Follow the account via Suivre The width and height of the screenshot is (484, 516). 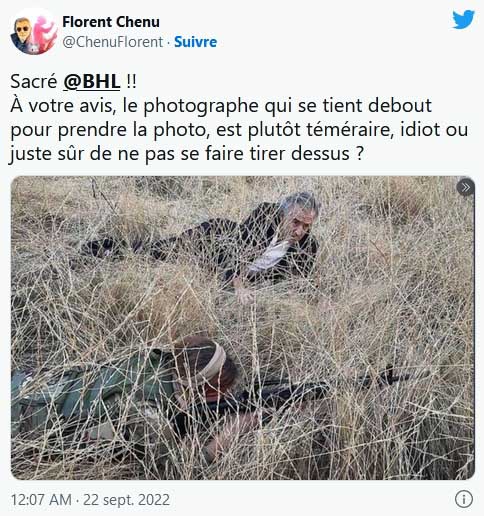[195, 42]
